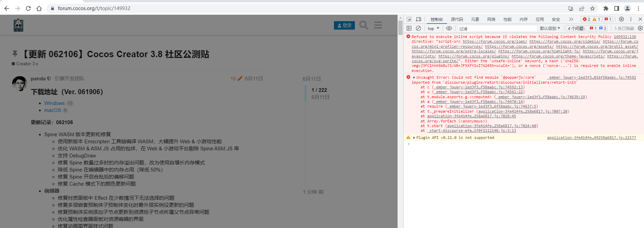The height and width of the screenshot is (228, 644).
Task: Switch to the 控制台 console tab
Action: pos(437,20)
